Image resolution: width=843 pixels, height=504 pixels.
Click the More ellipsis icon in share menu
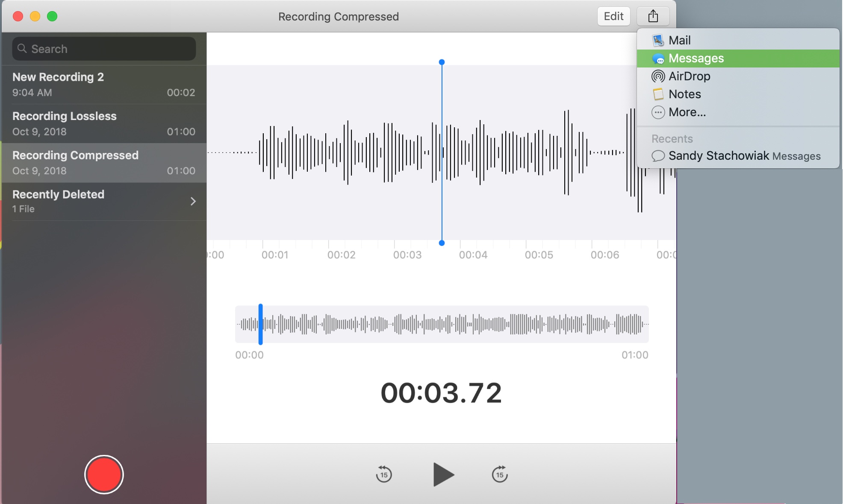(658, 112)
